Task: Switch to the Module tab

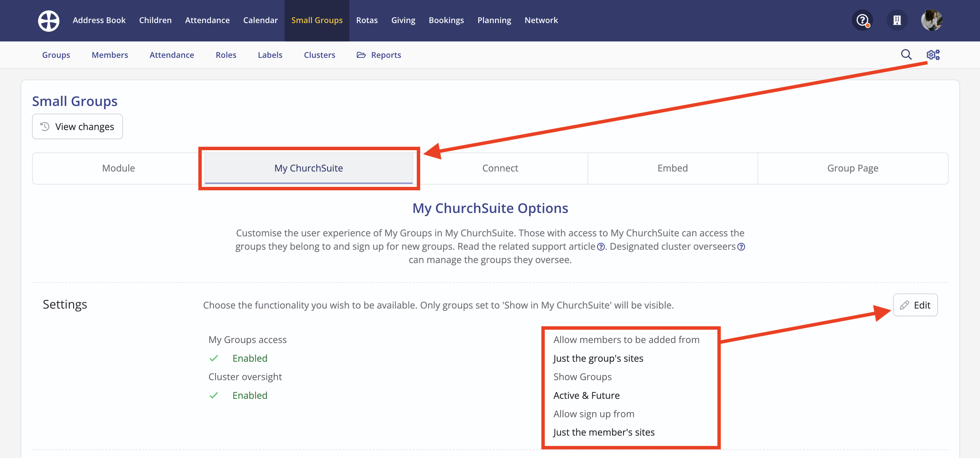Action: coord(118,168)
